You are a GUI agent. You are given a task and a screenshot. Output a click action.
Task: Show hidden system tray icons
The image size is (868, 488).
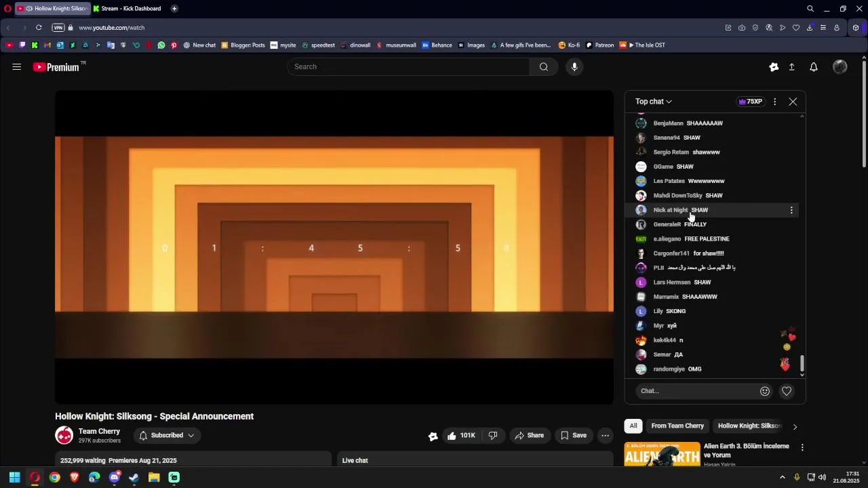pos(782,478)
